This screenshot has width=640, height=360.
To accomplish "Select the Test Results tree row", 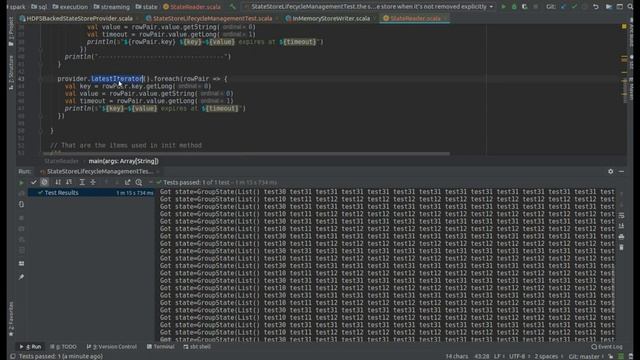I will click(91, 193).
